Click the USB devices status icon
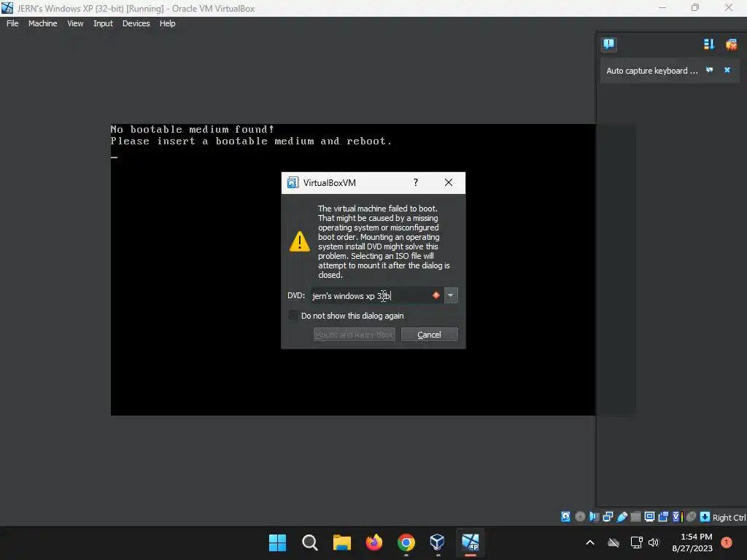 tap(622, 517)
